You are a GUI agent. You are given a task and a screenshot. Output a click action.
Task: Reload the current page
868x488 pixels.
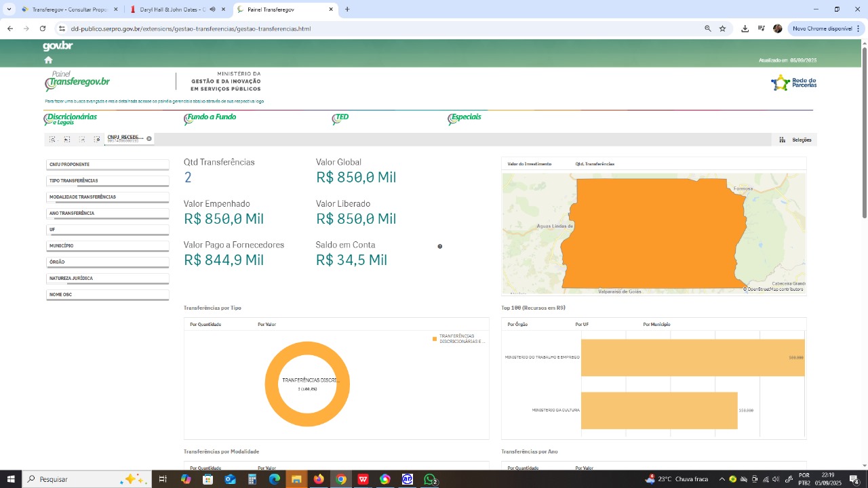(x=43, y=28)
